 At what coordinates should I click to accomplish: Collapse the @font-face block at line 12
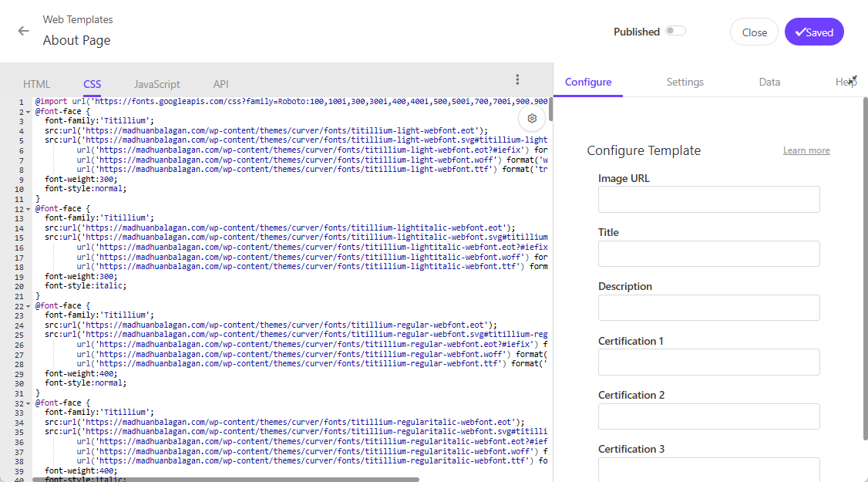29,209
